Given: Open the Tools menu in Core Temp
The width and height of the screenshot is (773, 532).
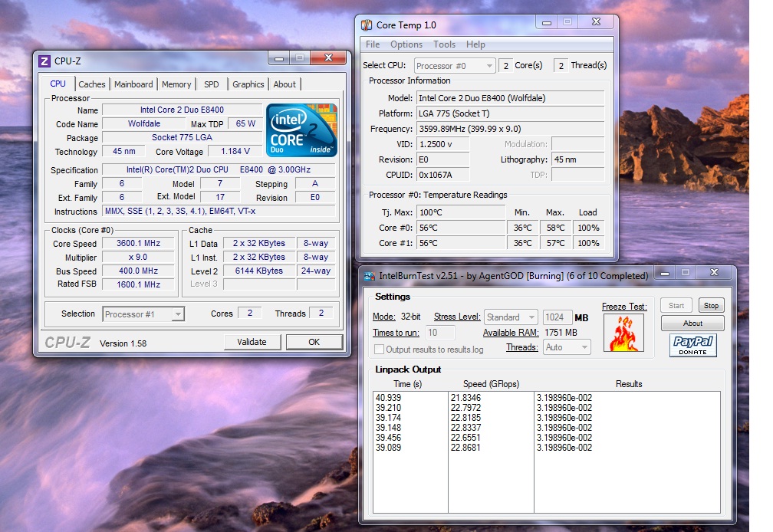Looking at the screenshot, I should (444, 44).
